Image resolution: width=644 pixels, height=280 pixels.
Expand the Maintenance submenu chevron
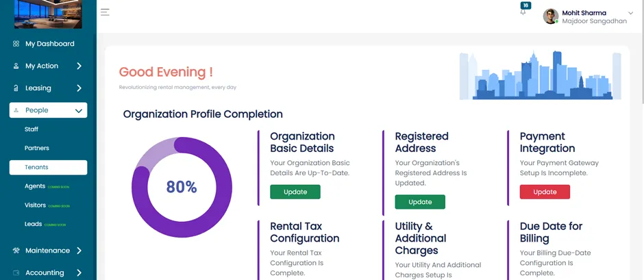[79, 251]
